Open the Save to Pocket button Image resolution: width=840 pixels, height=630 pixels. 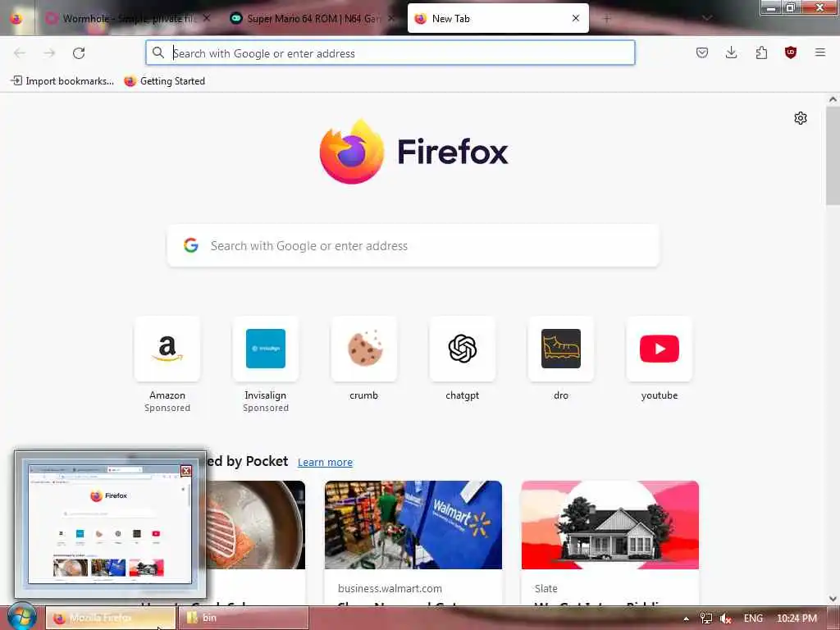[x=702, y=52]
